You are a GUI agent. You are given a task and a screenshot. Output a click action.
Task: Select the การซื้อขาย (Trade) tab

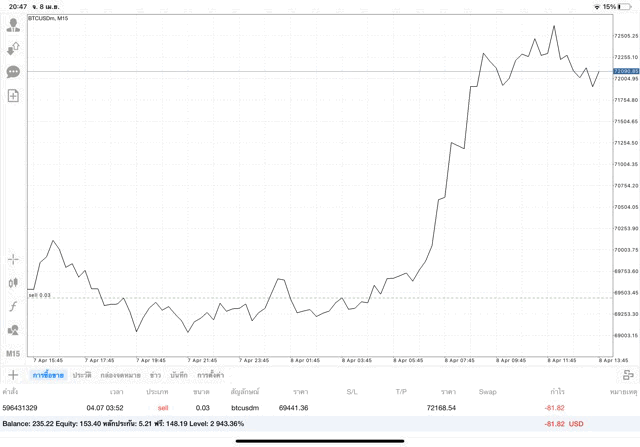pyautogui.click(x=48, y=375)
